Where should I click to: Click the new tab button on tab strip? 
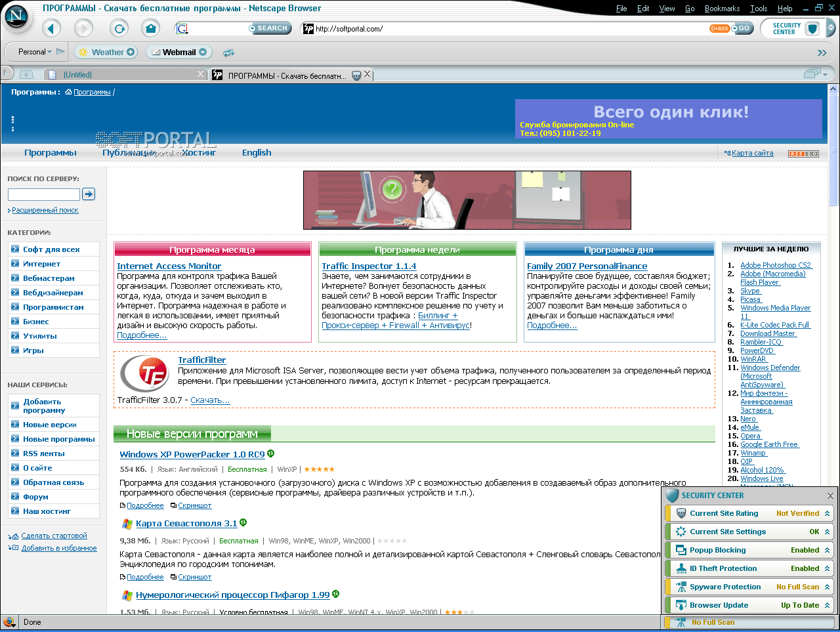[26, 75]
